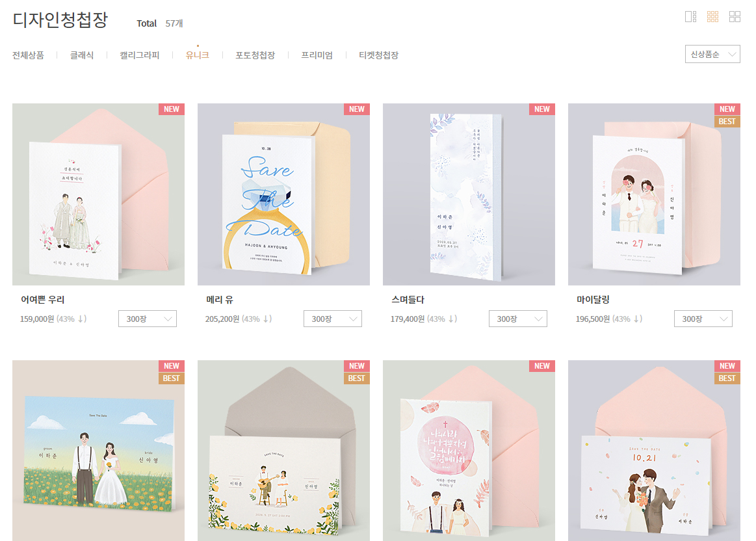Image resolution: width=756 pixels, height=541 pixels.
Task: Open the 마이달링 product title link
Action: tap(593, 299)
